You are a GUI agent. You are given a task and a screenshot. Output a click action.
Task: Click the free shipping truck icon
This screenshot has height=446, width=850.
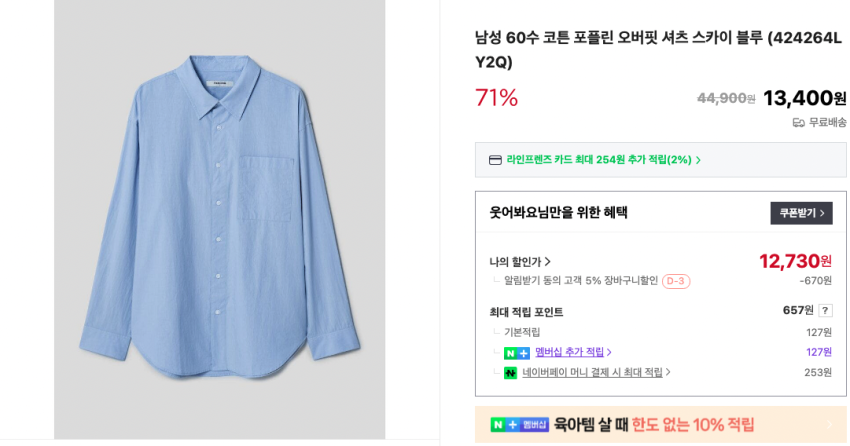tap(798, 123)
